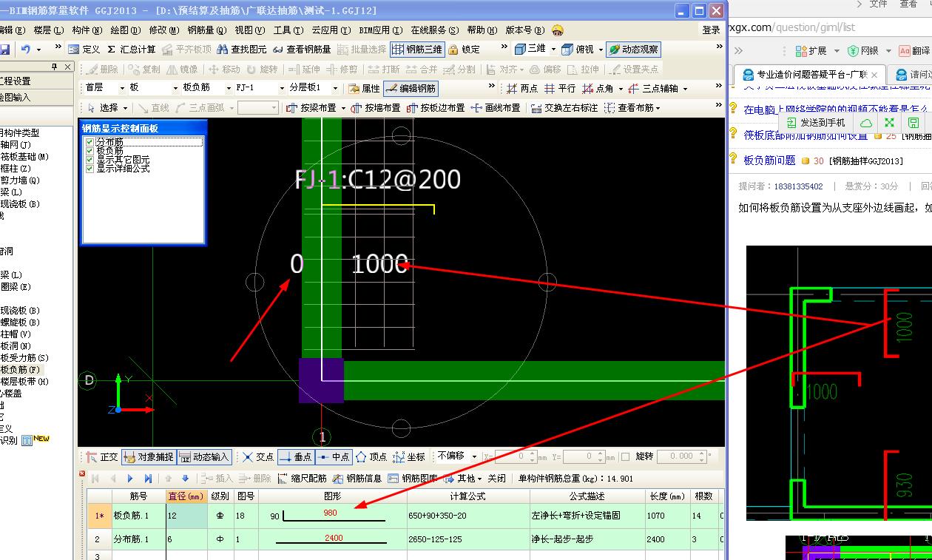932x560 pixels.
Task: Enable the 旋转 rotate checkbox
Action: pos(626,457)
